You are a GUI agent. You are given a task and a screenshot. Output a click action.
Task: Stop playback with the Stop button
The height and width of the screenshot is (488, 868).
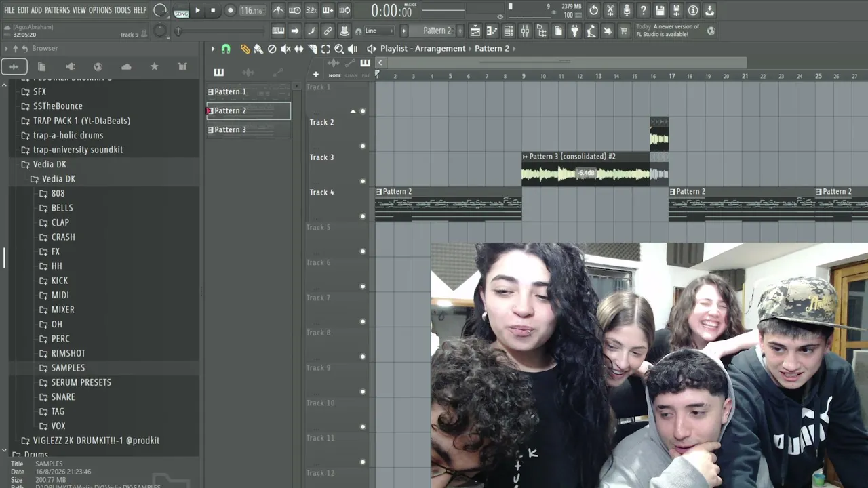[213, 10]
